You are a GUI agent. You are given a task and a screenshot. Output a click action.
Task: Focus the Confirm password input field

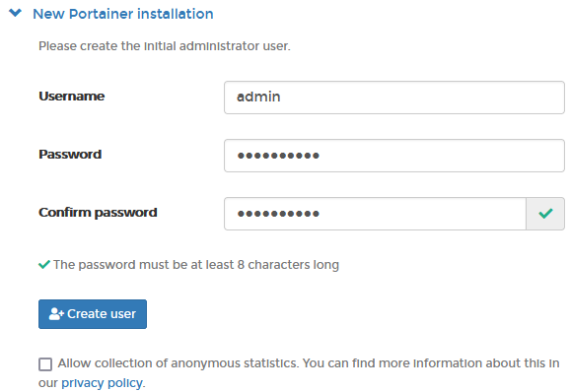point(375,214)
